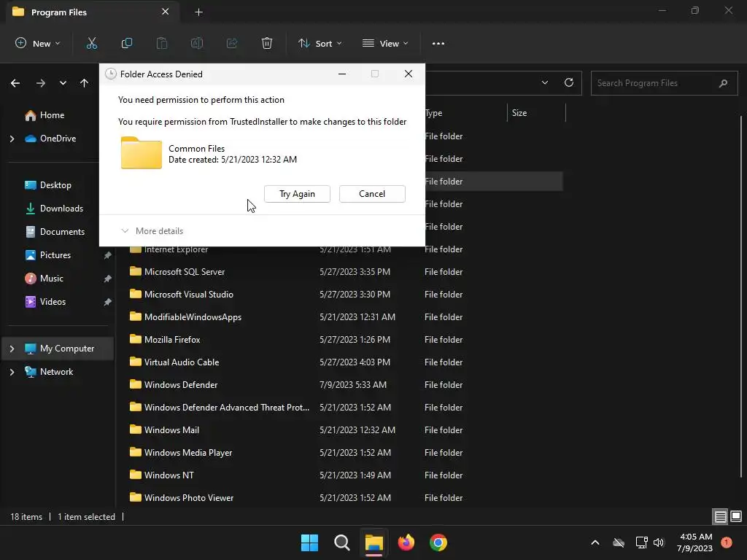Select the Microsoft Visual Studio folder
Image resolution: width=747 pixels, height=560 pixels.
189,295
